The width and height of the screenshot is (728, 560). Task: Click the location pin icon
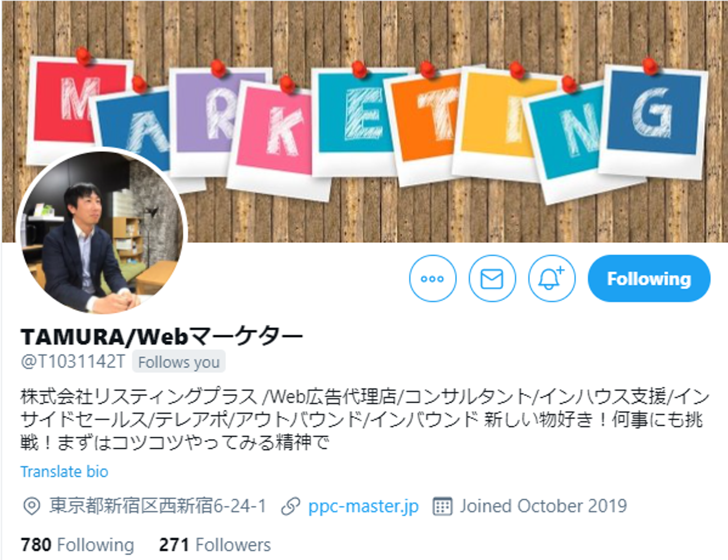[31, 506]
